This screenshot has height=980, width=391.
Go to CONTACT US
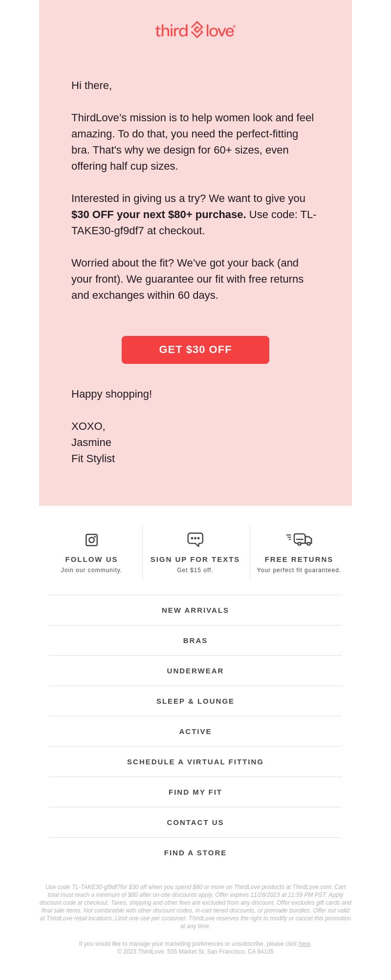tap(195, 823)
